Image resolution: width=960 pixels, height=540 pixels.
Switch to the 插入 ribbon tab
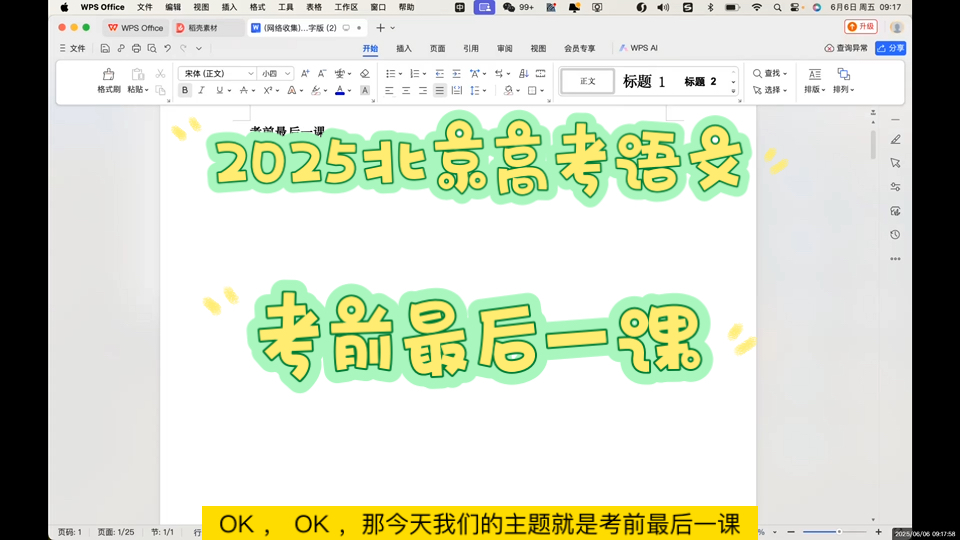(x=404, y=48)
